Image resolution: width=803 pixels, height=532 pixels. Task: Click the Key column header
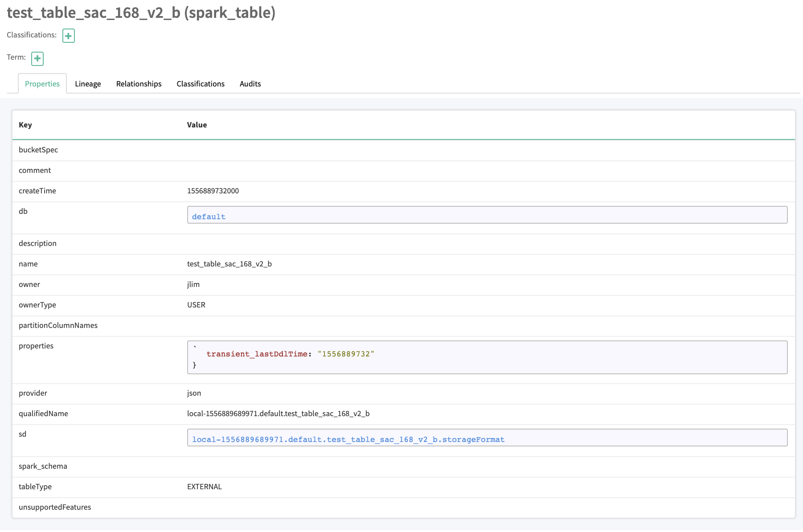click(x=25, y=125)
